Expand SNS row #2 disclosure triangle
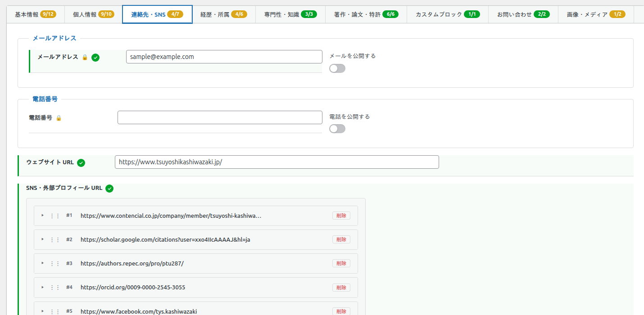Viewport: 644px width, 315px height. pos(43,239)
